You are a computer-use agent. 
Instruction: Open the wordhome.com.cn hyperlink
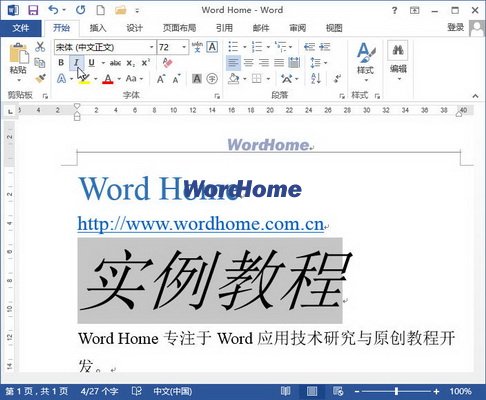pyautogui.click(x=201, y=224)
